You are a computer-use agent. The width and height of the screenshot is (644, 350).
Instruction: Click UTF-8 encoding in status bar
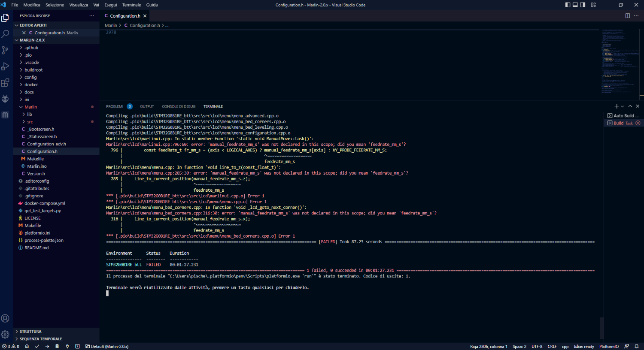tap(537, 347)
